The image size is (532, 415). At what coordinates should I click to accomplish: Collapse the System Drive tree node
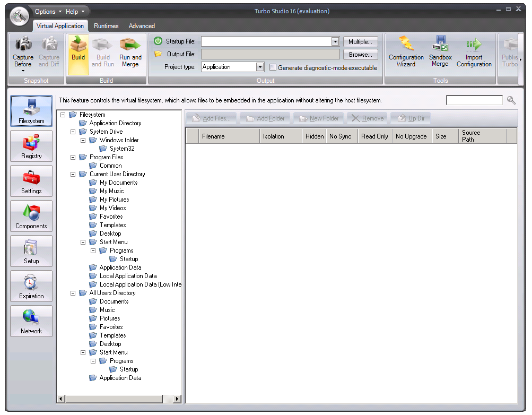[73, 132]
